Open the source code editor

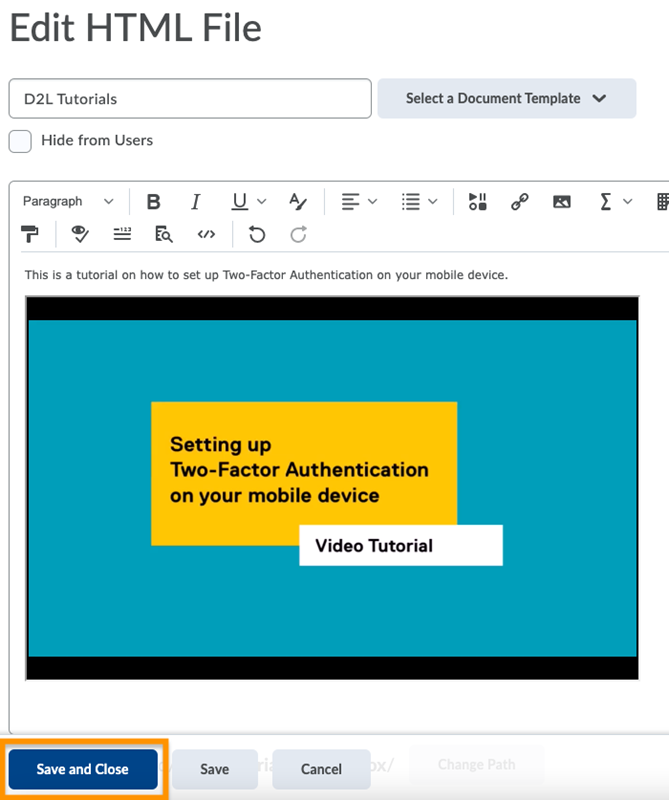[206, 235]
